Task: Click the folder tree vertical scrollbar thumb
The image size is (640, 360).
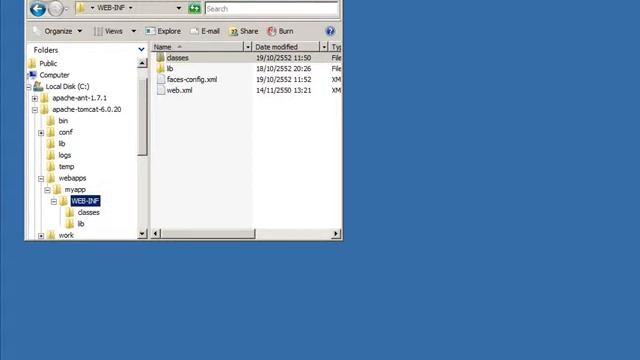Action: pyautogui.click(x=142, y=116)
